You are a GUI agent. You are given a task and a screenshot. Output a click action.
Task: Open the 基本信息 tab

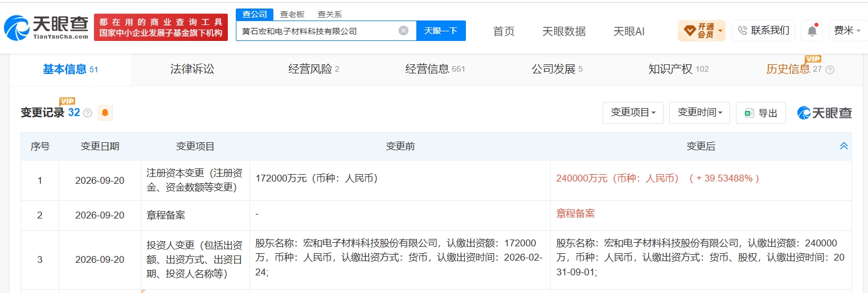pos(71,69)
